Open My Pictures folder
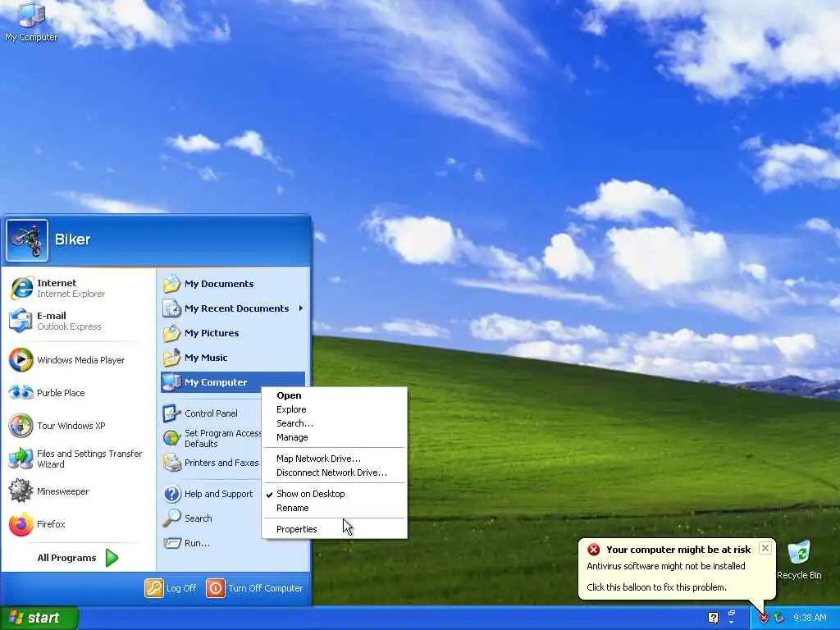This screenshot has height=630, width=840. click(x=232, y=333)
